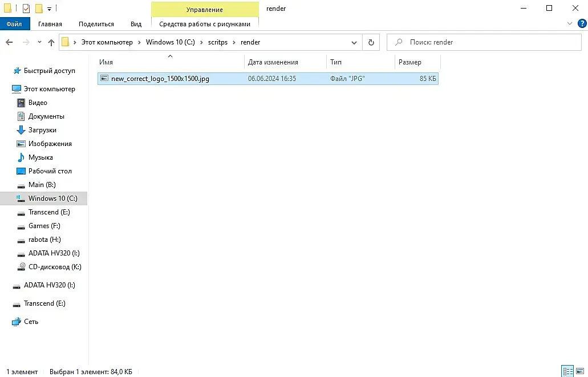Click the Управление contextual tab header
The image size is (588, 377).
tap(205, 9)
